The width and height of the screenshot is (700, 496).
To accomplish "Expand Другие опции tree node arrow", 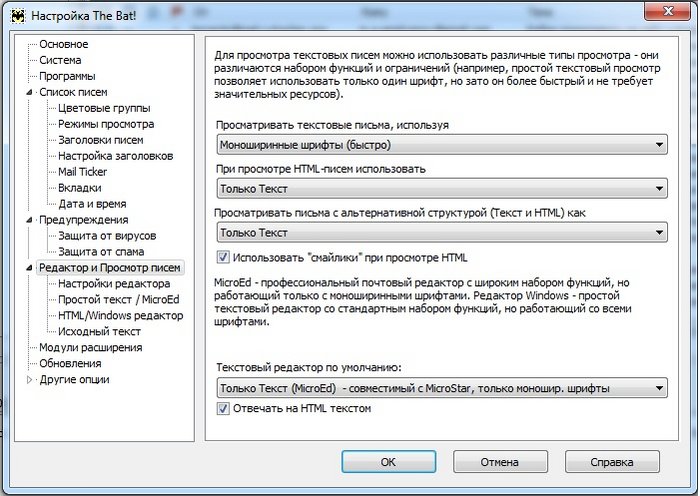I will point(29,379).
